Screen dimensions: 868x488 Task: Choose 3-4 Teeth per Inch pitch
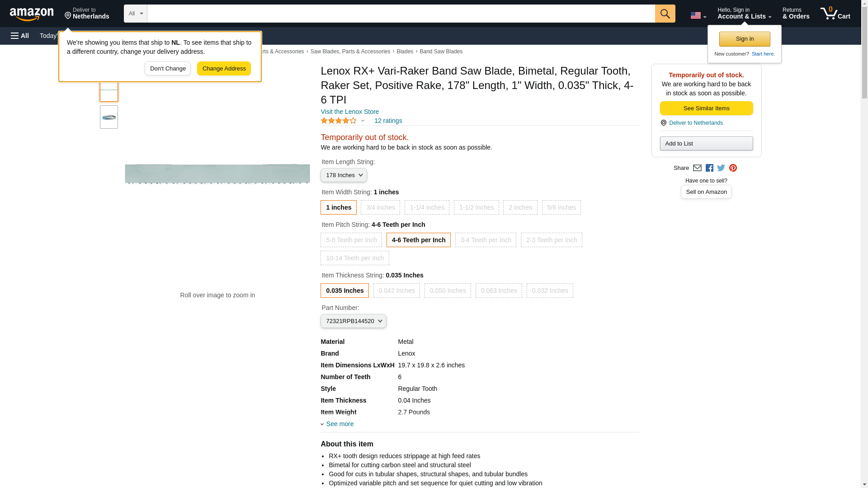[x=486, y=240]
